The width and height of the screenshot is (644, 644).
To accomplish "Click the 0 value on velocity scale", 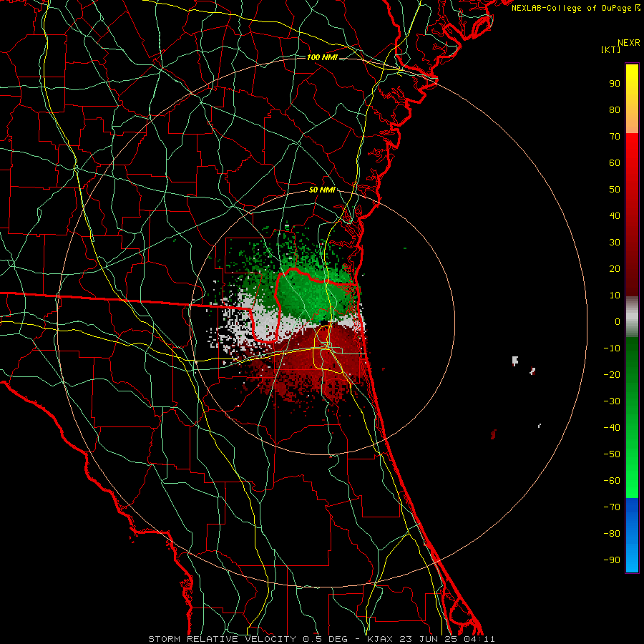I will [x=618, y=322].
